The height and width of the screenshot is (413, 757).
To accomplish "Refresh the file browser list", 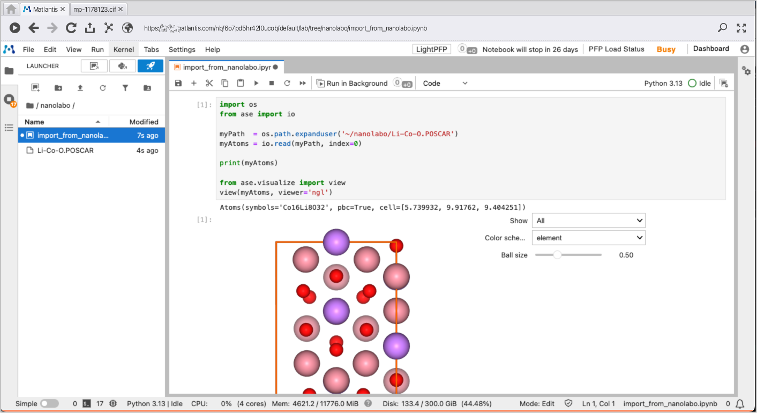I will point(104,88).
